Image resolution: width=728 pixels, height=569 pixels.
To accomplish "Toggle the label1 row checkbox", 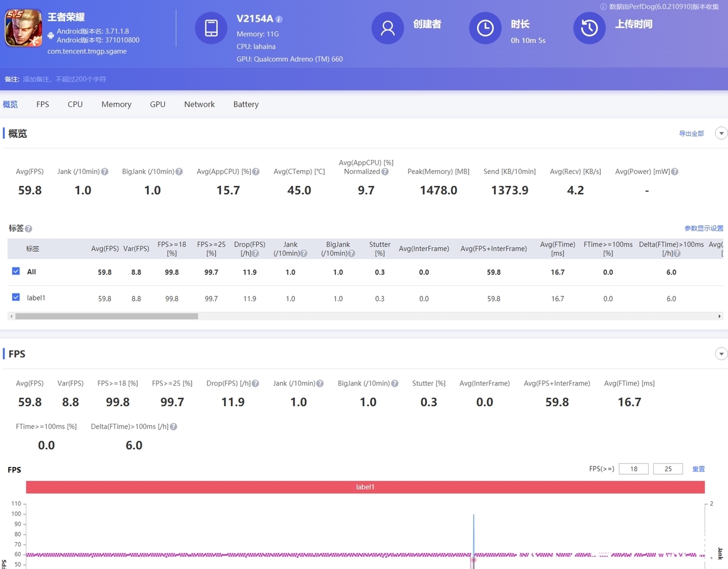I will 16,297.
